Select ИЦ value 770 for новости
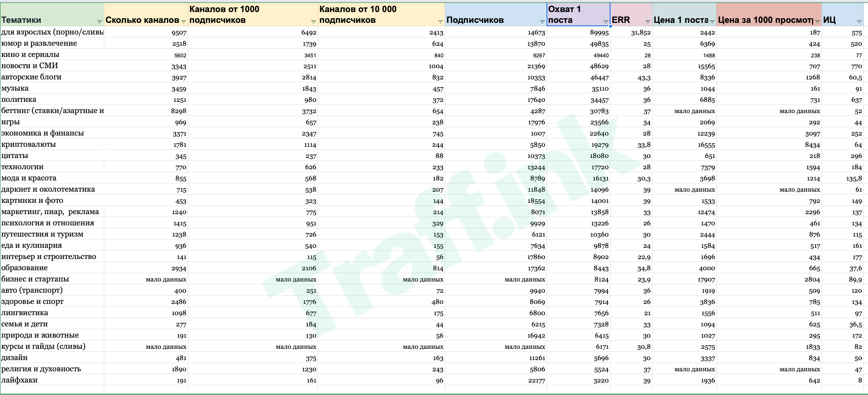This screenshot has height=395, width=868. click(x=843, y=66)
